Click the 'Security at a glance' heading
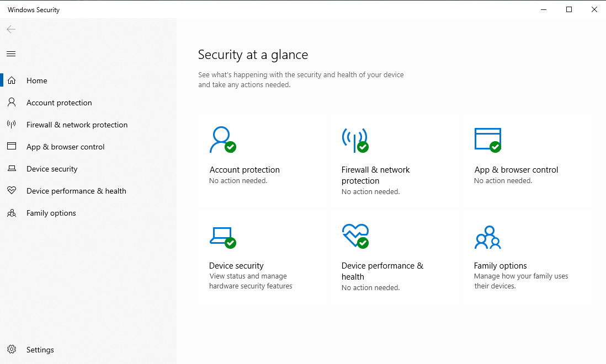This screenshot has height=364, width=606. [x=253, y=55]
